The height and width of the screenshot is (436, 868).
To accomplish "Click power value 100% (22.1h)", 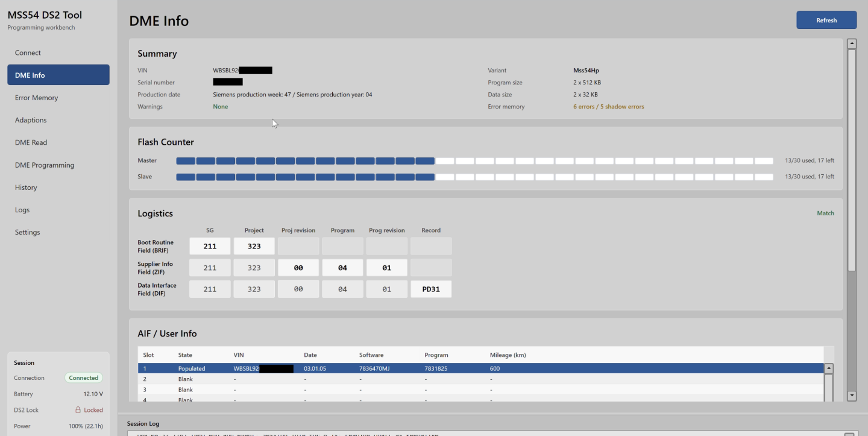I will pyautogui.click(x=84, y=426).
